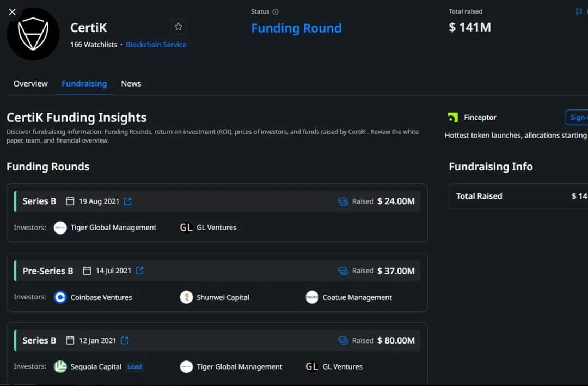This screenshot has height=386, width=588.
Task: Click the Shunwei Capital logo
Action: [186, 297]
